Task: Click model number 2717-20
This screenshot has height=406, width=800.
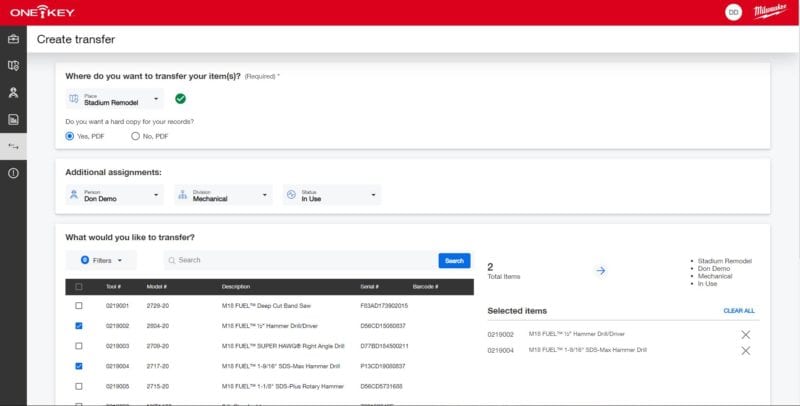Action: [x=158, y=366]
